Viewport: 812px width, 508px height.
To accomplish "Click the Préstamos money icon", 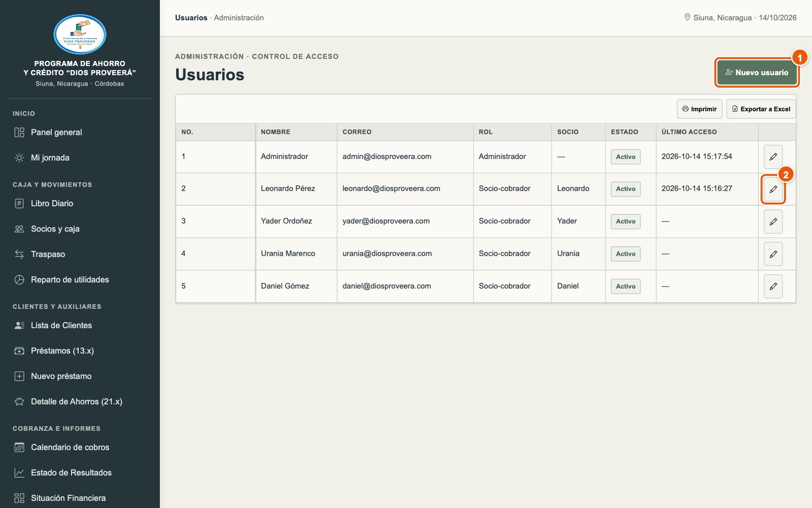I will click(19, 351).
